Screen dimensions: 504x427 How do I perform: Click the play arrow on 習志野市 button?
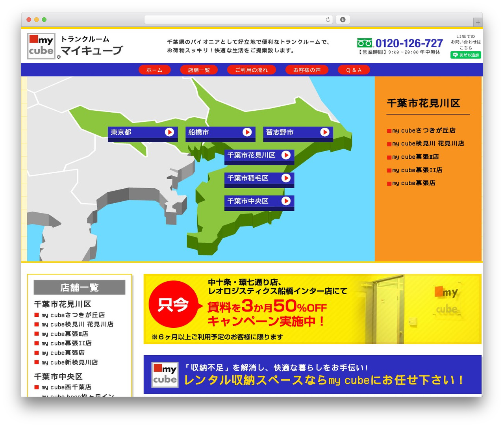(x=324, y=132)
